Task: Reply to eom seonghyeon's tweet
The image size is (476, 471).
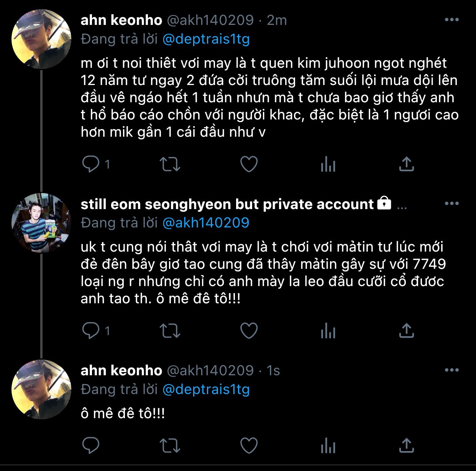Action: pyautogui.click(x=91, y=330)
